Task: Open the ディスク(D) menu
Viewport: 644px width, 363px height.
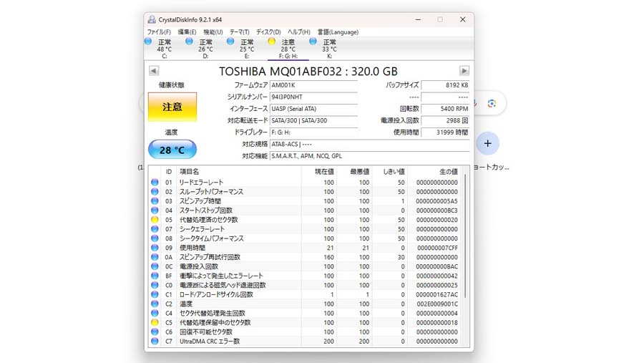Action: click(x=268, y=32)
